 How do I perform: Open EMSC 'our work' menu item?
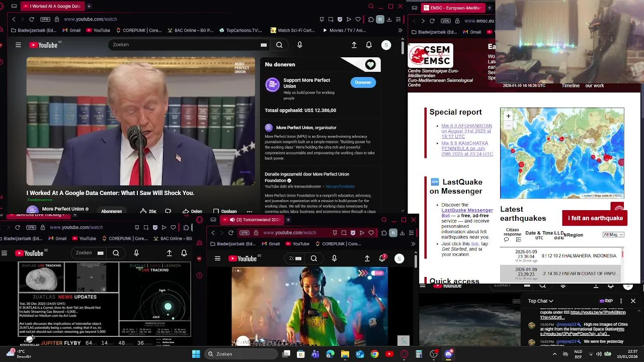[594, 85]
